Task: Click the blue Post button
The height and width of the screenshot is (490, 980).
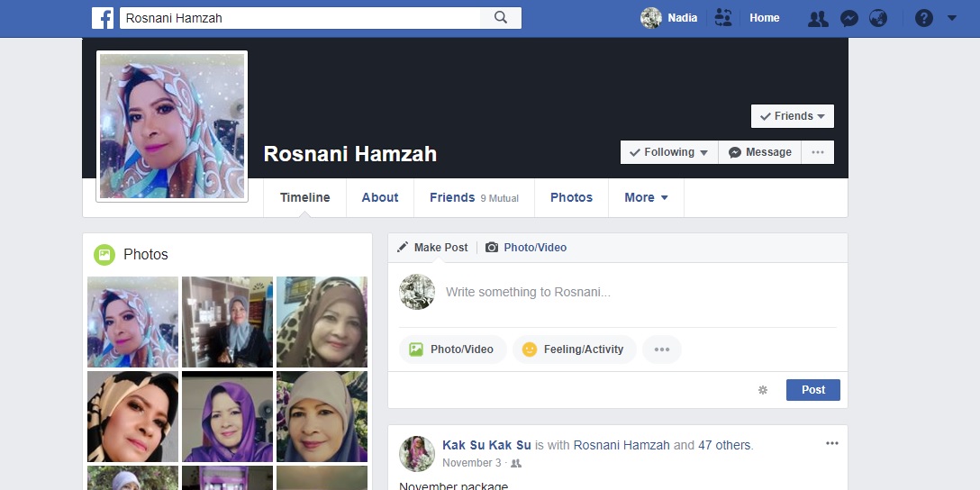Action: coord(813,390)
